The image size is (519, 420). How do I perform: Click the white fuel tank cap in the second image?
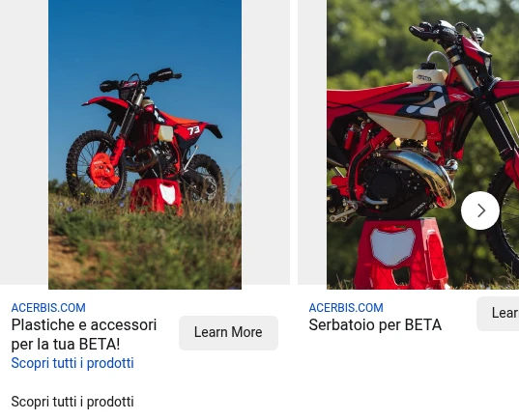430,73
